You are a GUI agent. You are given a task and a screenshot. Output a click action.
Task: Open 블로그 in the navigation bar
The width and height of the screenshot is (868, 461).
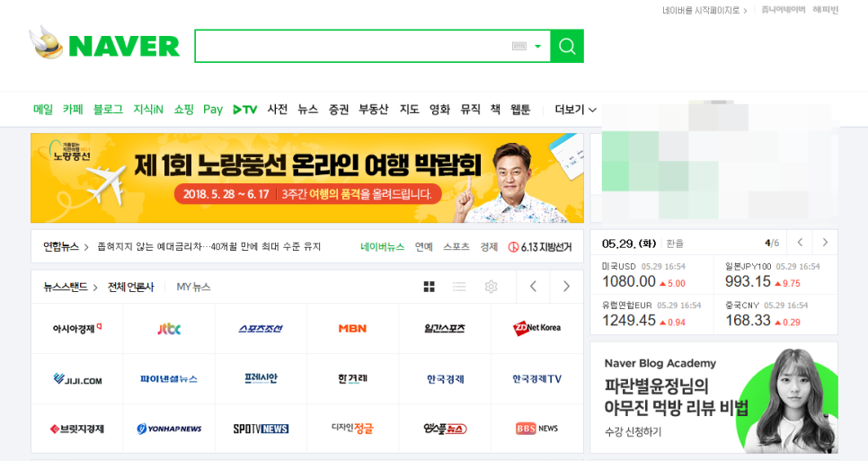108,110
